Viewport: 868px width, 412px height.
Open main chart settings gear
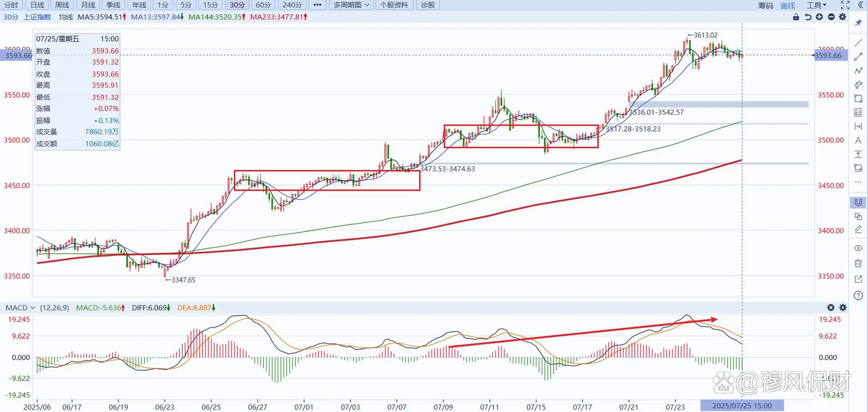(842, 17)
